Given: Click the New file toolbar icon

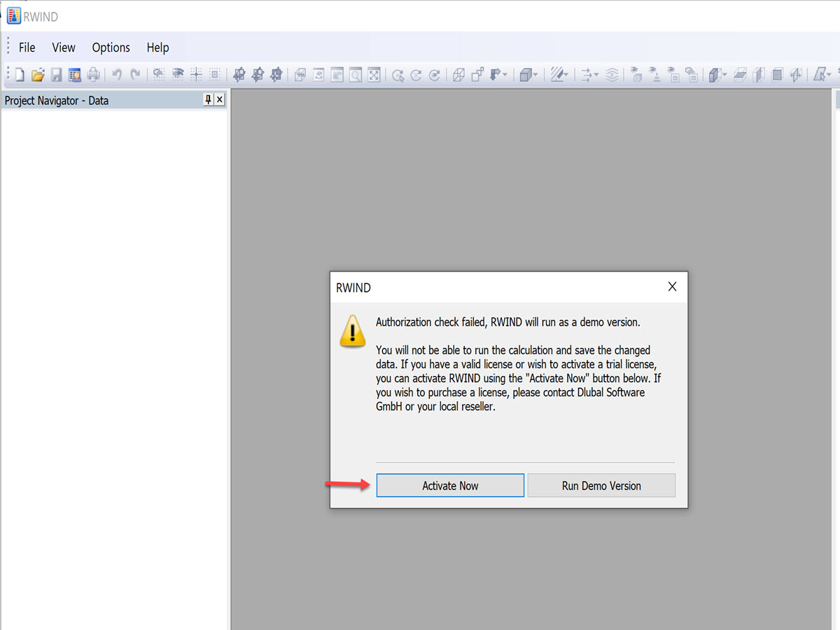Looking at the screenshot, I should (20, 75).
